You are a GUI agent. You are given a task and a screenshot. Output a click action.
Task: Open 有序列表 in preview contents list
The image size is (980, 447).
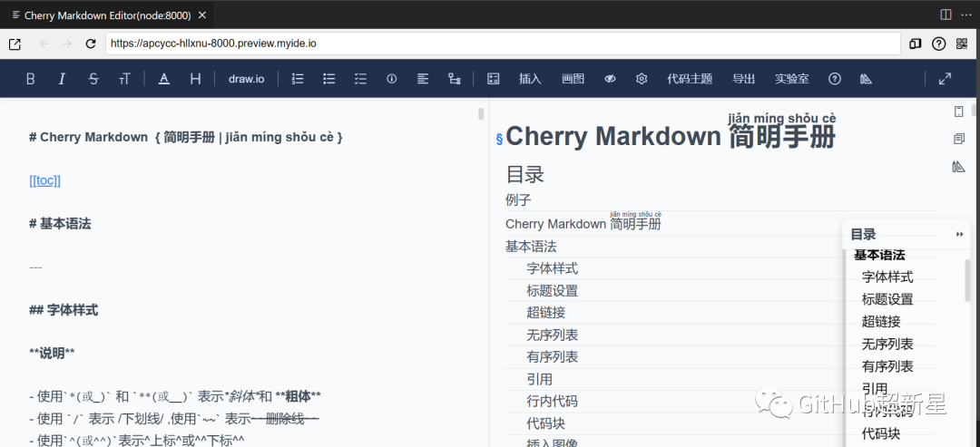[552, 357]
